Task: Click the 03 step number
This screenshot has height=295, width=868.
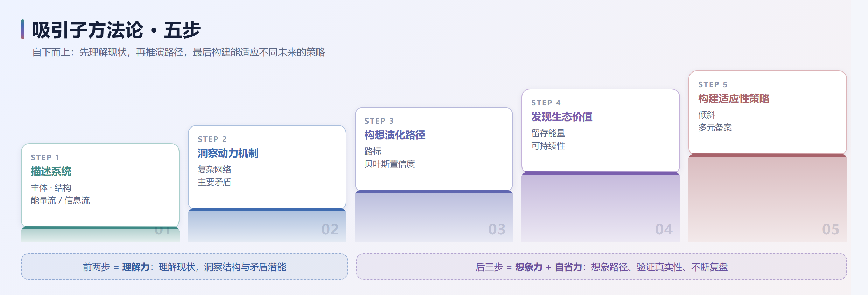Action: point(497,229)
